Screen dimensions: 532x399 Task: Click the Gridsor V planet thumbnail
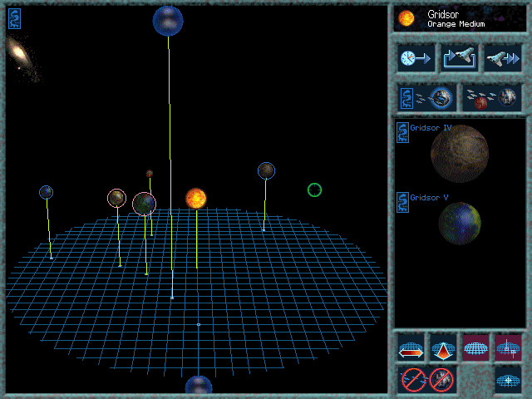click(x=460, y=224)
